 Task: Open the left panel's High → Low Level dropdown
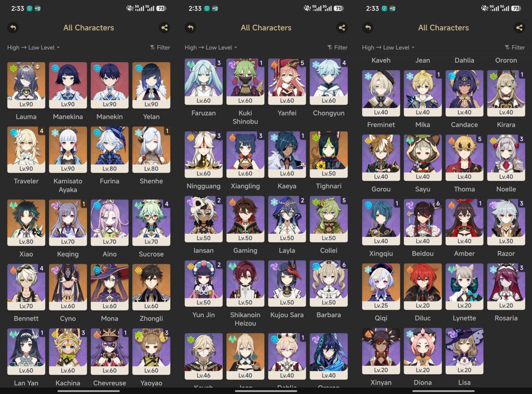[x=33, y=47]
